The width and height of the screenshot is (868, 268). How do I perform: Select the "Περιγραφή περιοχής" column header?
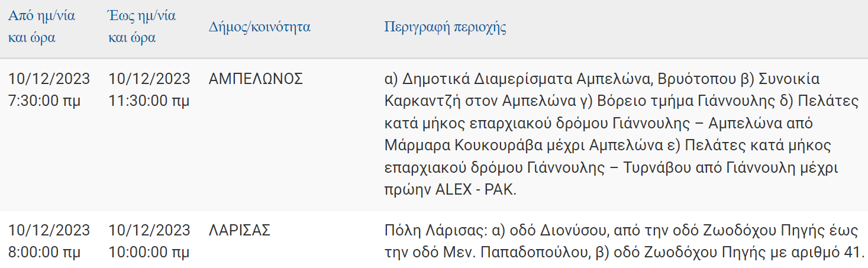pyautogui.click(x=446, y=27)
